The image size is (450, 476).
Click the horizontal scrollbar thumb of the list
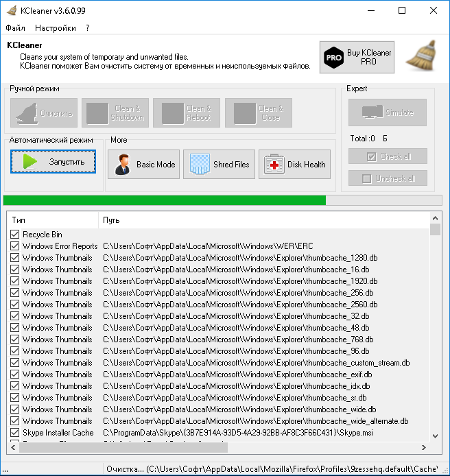[x=123, y=447]
